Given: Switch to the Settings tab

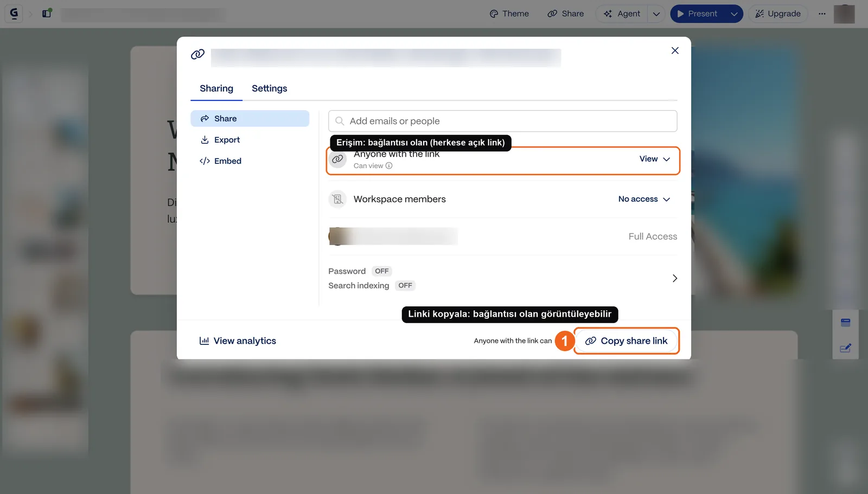Looking at the screenshot, I should point(270,88).
